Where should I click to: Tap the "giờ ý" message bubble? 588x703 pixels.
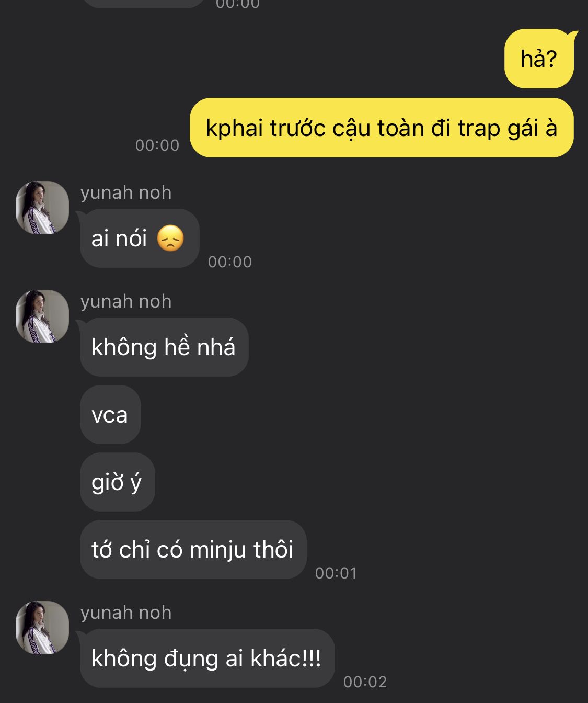[118, 482]
